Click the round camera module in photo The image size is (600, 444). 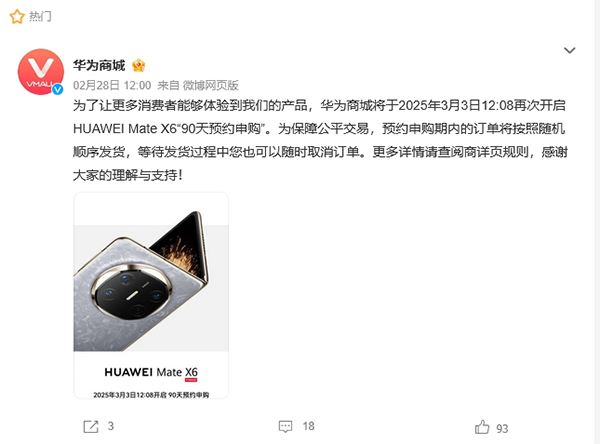(x=131, y=292)
